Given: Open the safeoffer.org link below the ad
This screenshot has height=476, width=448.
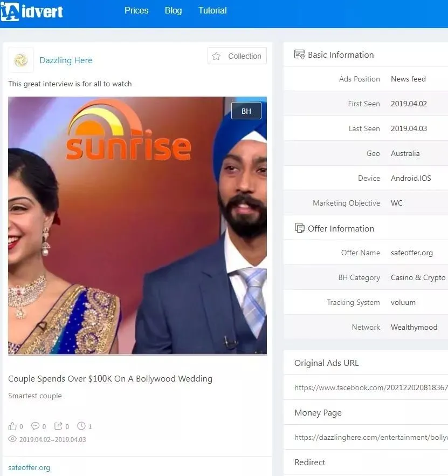Looking at the screenshot, I should point(29,467).
